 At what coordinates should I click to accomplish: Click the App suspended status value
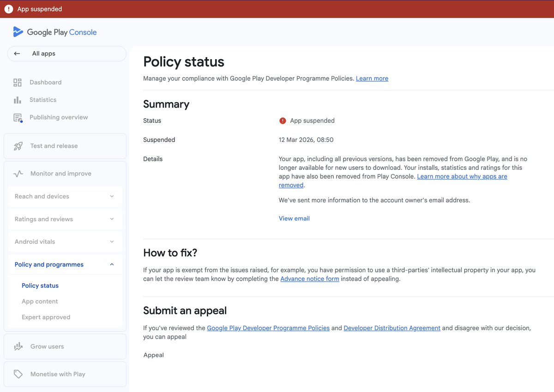[x=312, y=121]
